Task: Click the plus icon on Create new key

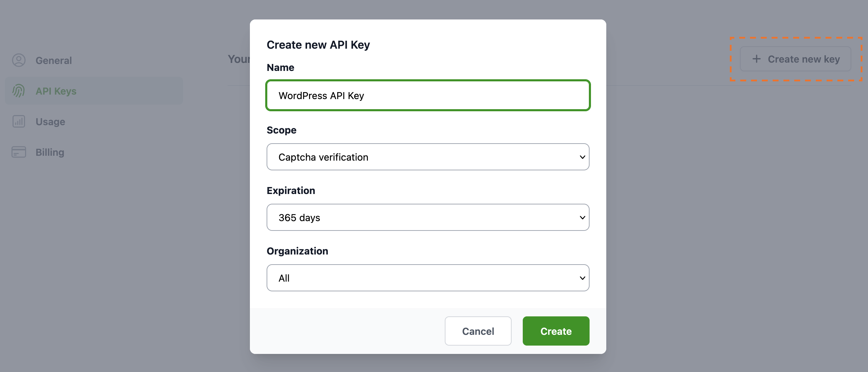Action: click(x=756, y=59)
